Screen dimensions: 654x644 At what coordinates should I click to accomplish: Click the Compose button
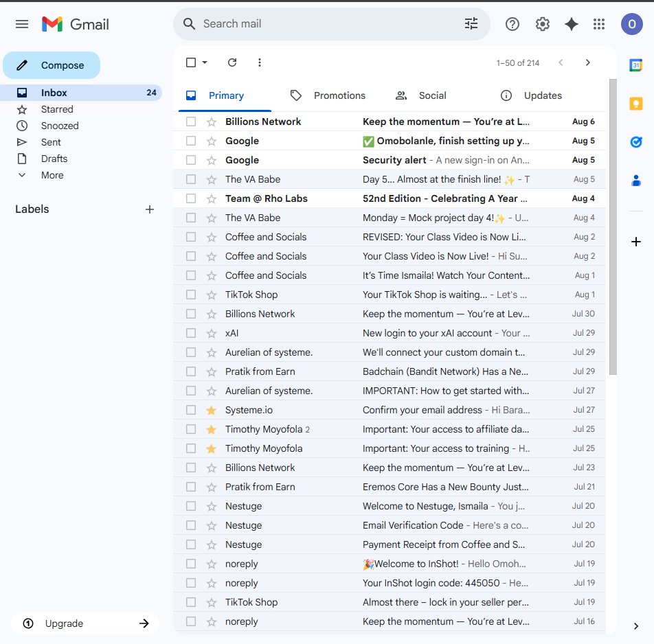52,65
